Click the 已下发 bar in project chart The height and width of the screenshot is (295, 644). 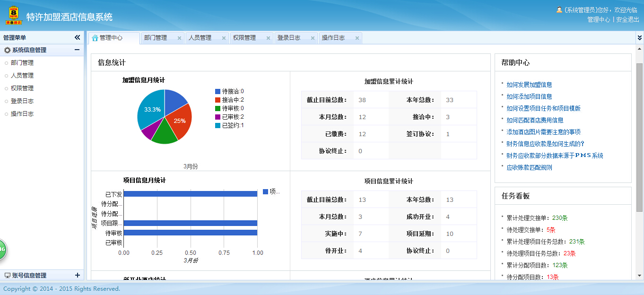pyautogui.click(x=191, y=194)
